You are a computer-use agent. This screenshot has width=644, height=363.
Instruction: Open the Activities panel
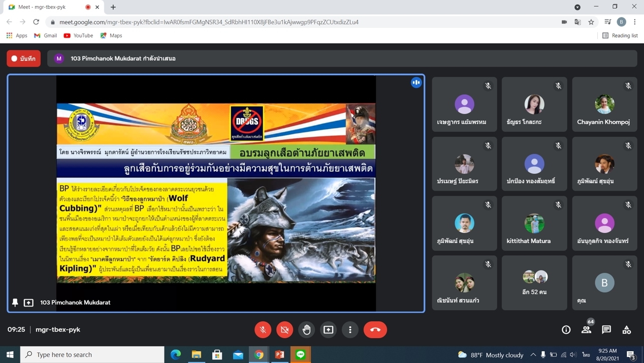[x=627, y=330]
